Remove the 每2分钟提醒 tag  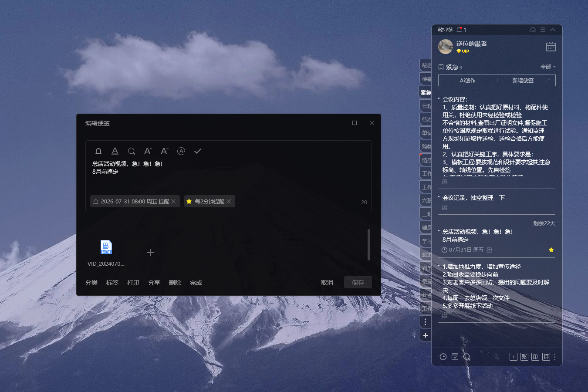[229, 201]
